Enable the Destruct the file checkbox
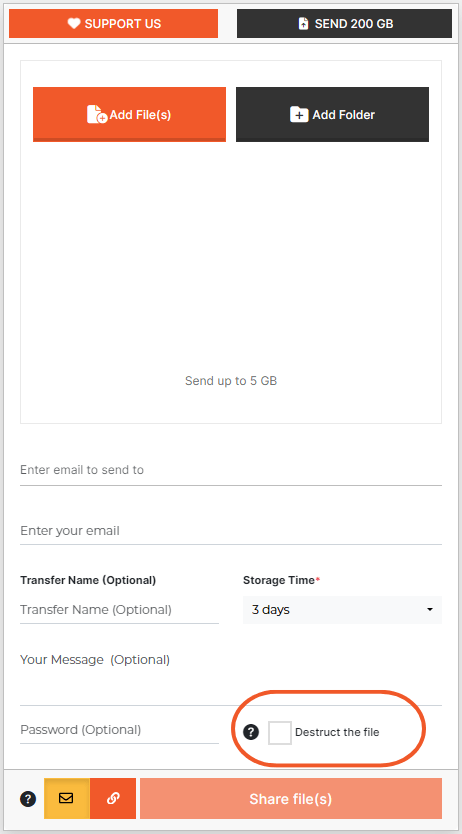 point(280,732)
